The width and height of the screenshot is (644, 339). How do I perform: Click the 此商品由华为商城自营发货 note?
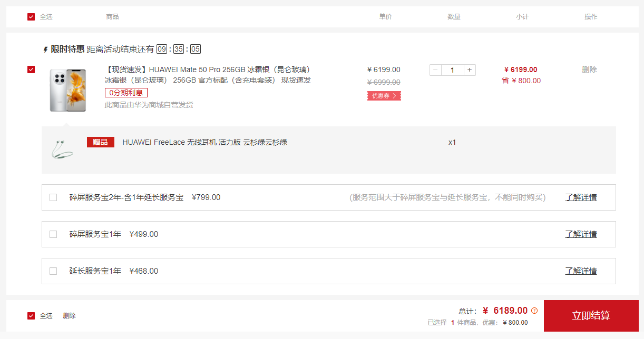[149, 105]
